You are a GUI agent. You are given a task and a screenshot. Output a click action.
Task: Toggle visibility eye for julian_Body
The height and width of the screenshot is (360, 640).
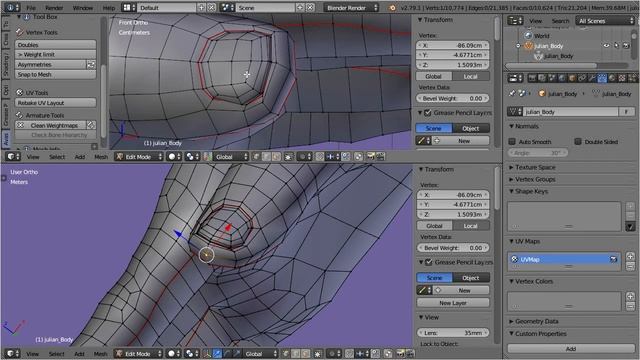[x=607, y=46]
